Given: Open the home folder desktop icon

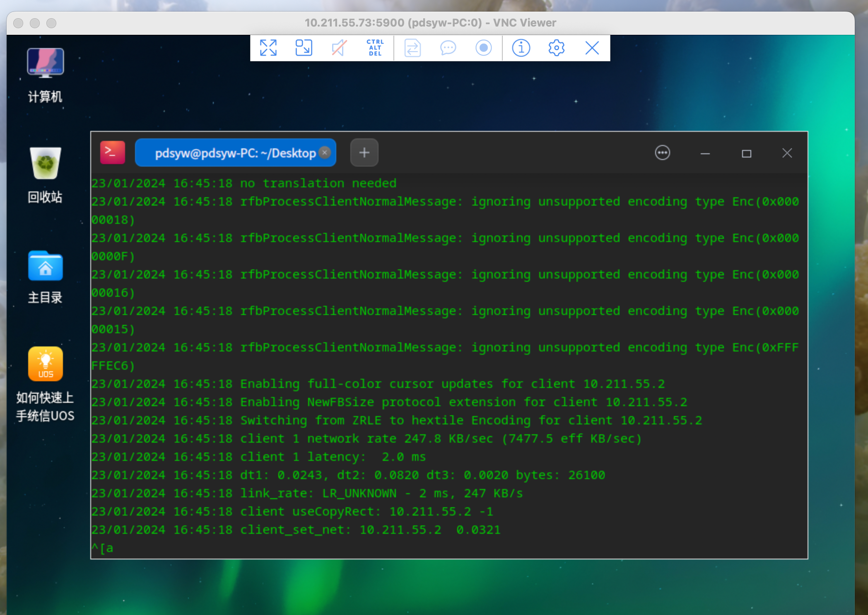Looking at the screenshot, I should [45, 266].
